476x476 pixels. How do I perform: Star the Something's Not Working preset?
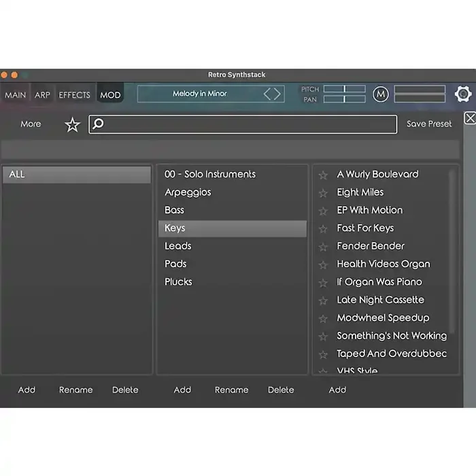(323, 337)
